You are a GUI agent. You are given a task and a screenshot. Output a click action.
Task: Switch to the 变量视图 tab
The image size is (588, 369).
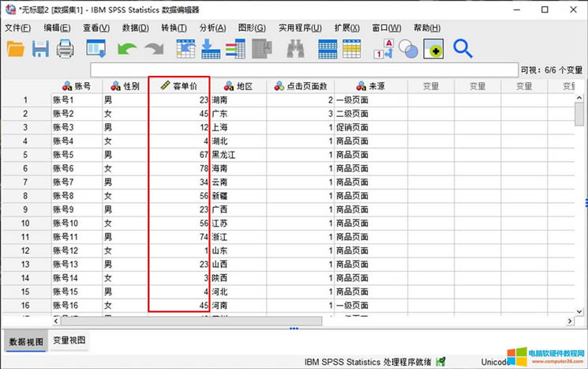(70, 341)
